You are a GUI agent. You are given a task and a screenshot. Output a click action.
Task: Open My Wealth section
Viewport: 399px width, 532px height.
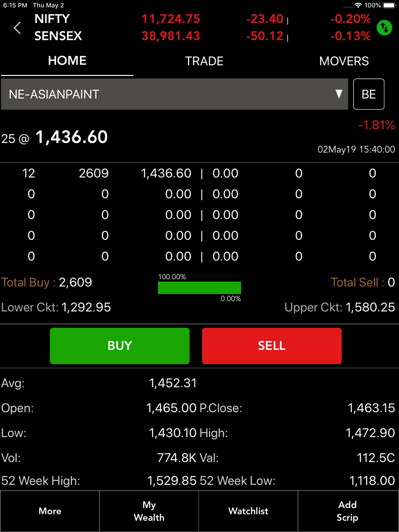click(x=149, y=511)
